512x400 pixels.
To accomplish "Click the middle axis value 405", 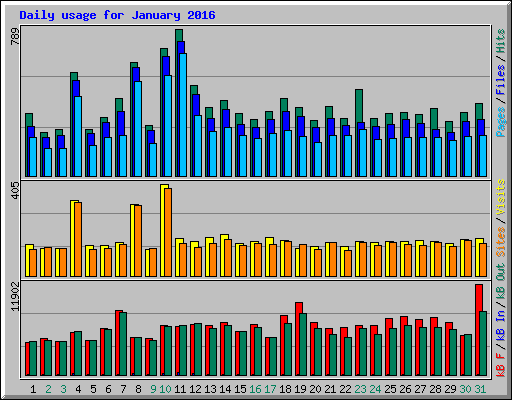I will pyautogui.click(x=15, y=191).
